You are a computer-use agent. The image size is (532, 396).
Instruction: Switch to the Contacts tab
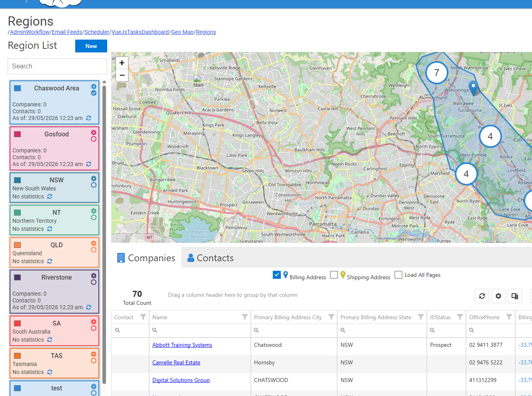coord(210,258)
